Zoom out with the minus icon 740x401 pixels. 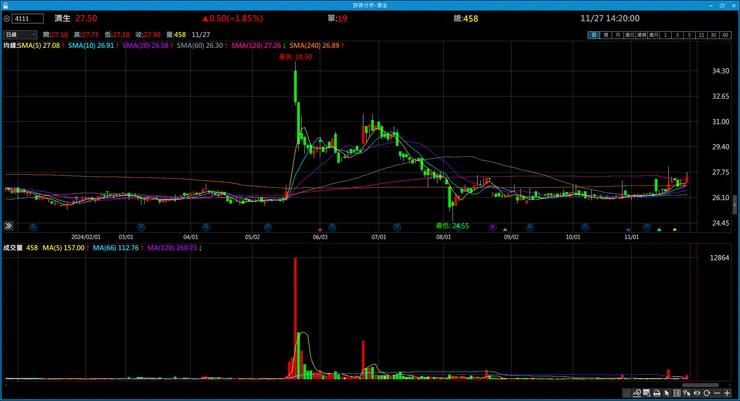pos(717,393)
